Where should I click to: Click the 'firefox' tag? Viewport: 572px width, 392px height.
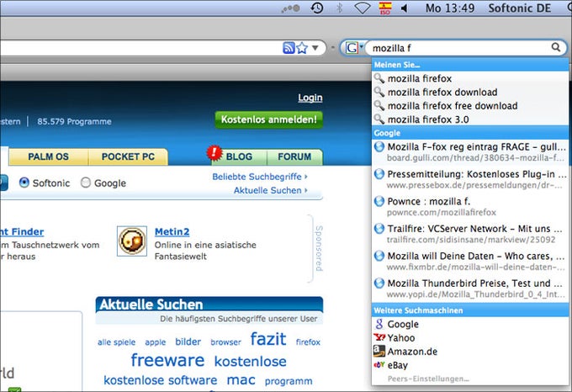(x=308, y=342)
